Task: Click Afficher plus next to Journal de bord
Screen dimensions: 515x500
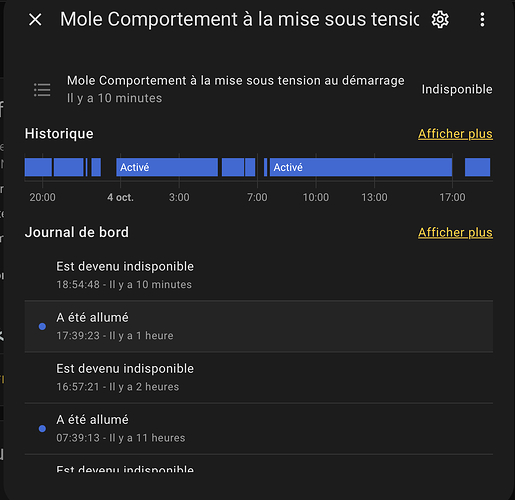Action: click(455, 232)
